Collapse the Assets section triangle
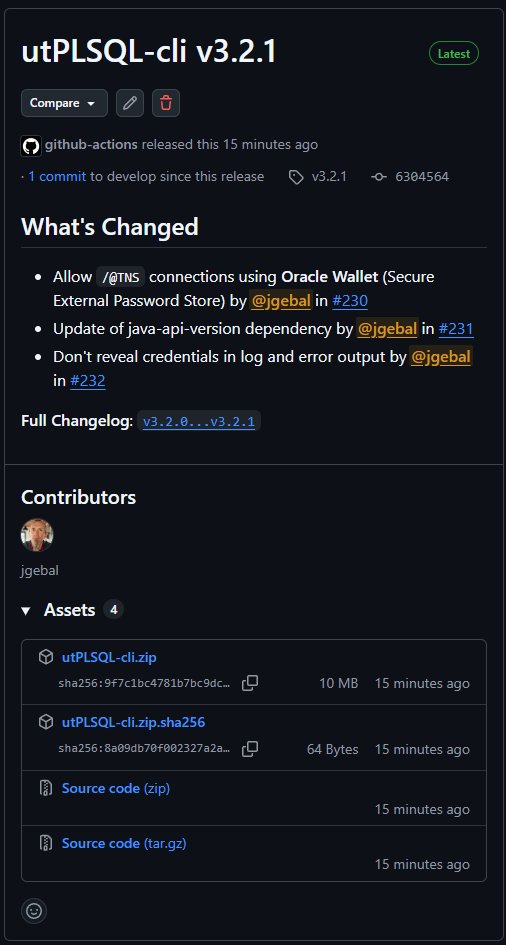506x945 pixels. pyautogui.click(x=26, y=611)
